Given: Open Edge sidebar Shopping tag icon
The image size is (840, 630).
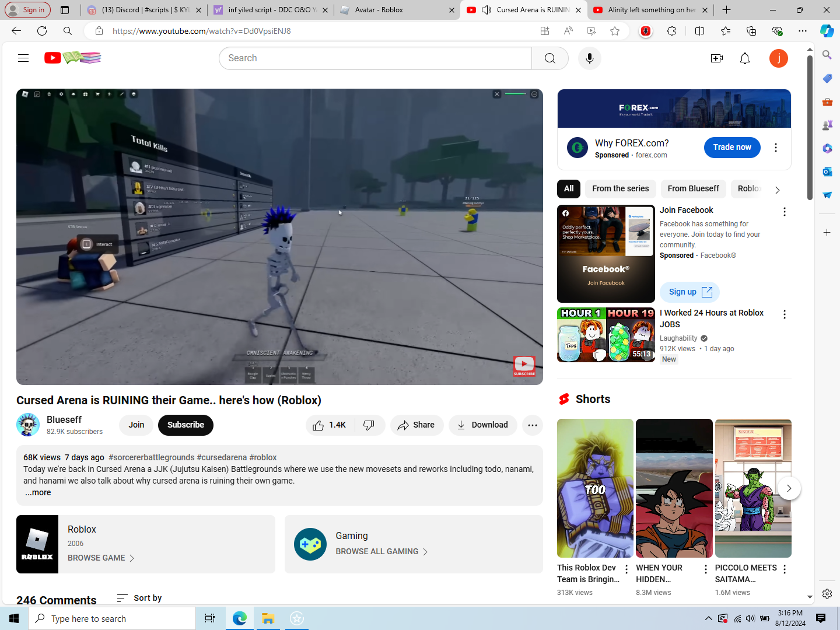Looking at the screenshot, I should [827, 78].
